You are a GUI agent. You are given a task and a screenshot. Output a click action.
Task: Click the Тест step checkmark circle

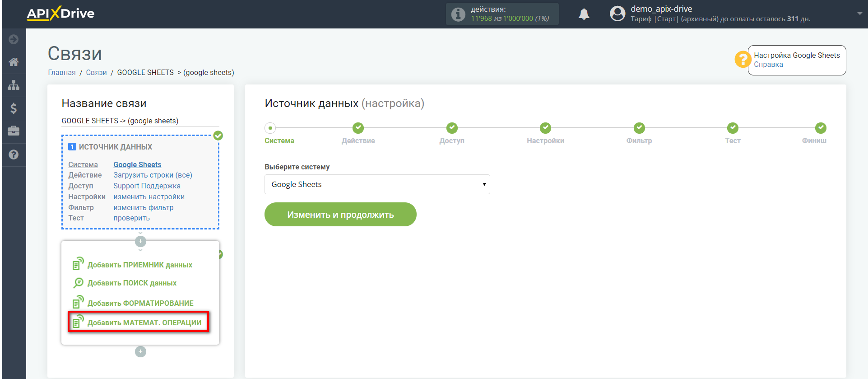pyautogui.click(x=733, y=128)
